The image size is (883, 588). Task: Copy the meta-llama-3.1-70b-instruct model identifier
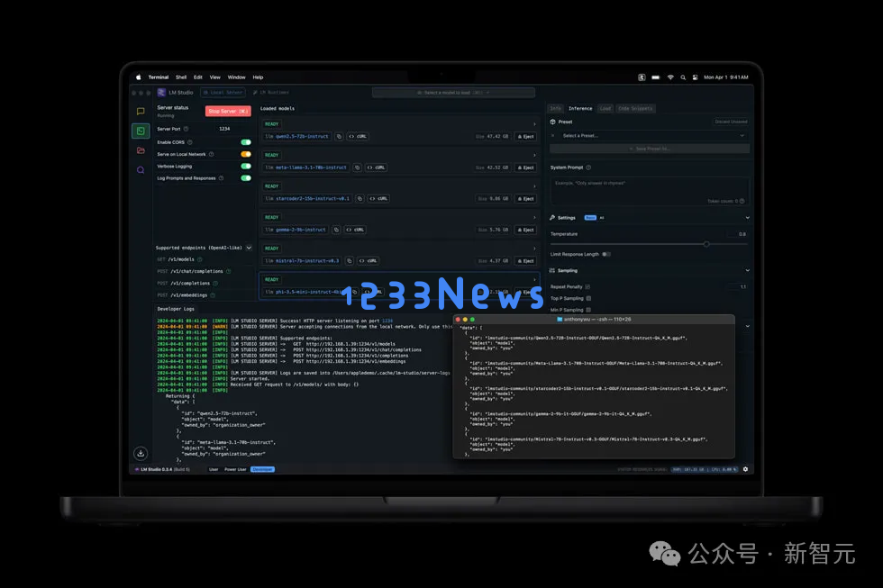coord(357,167)
